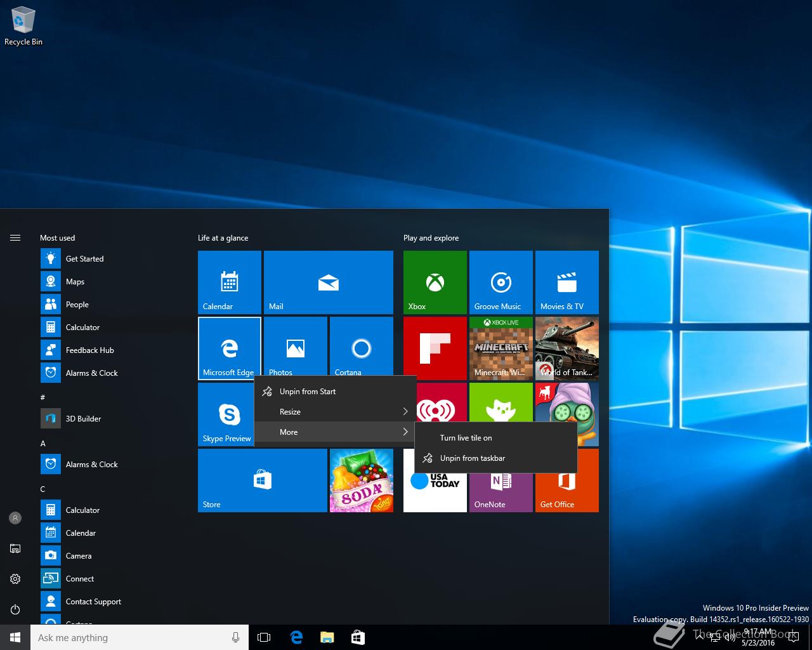This screenshot has height=650, width=812.
Task: Click the Resize submenu arrow
Action: (x=405, y=412)
